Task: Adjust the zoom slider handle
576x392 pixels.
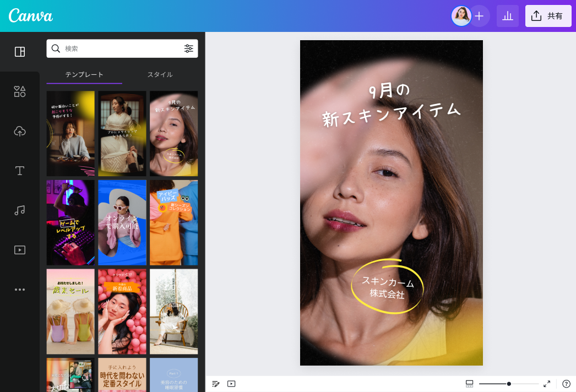Action: tap(509, 384)
